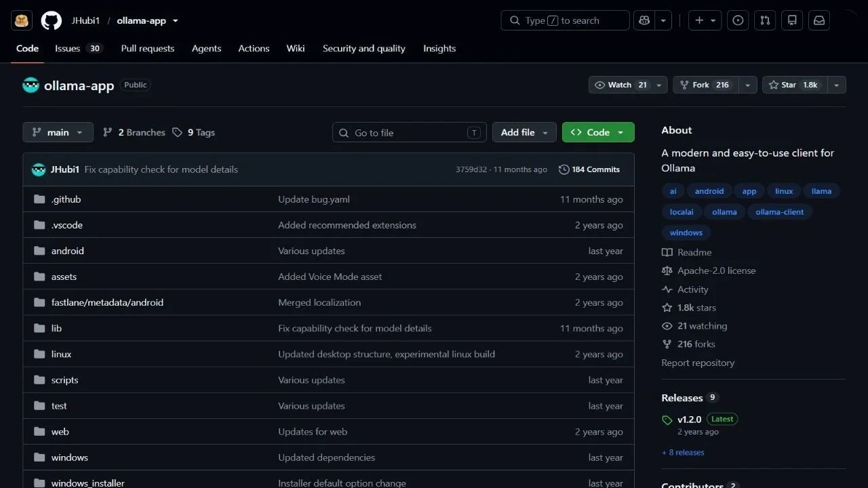
Task: Open the Copilot chat icon
Action: coord(644,20)
